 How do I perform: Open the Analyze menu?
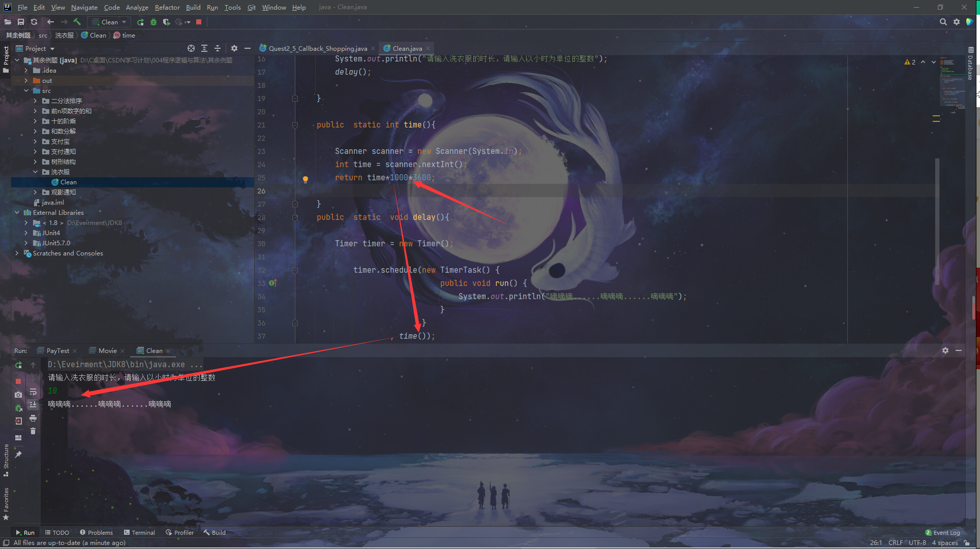137,7
